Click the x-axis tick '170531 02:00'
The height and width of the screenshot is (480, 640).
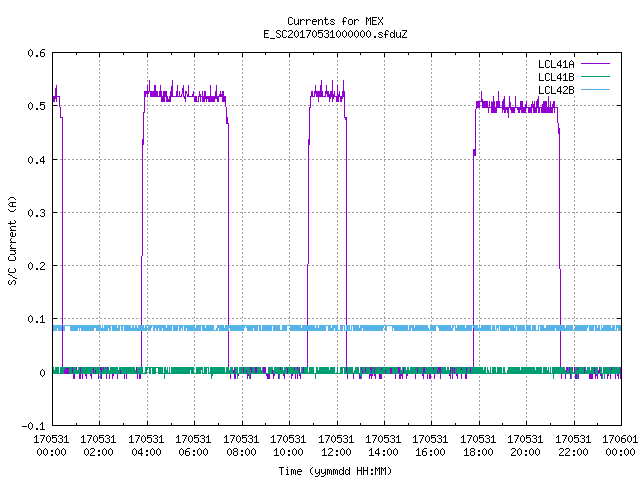coord(98,446)
